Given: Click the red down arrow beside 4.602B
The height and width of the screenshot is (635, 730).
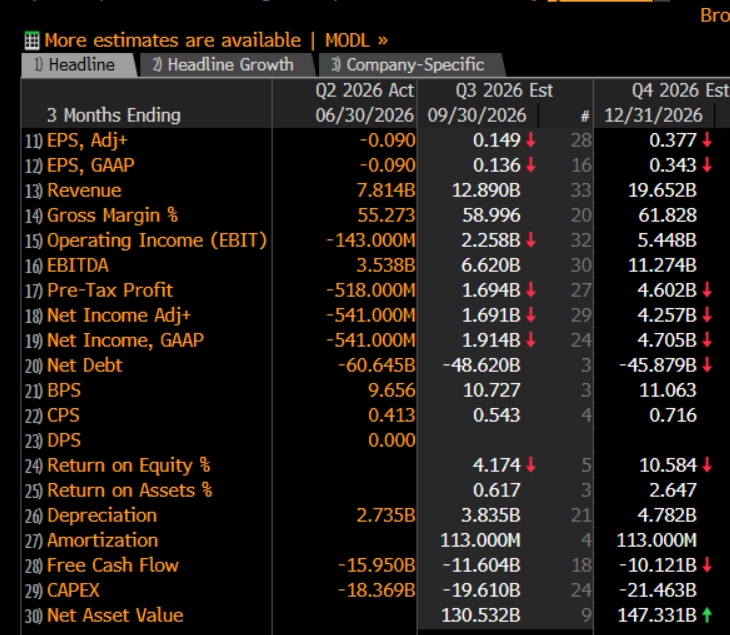Looking at the screenshot, I should coord(707,290).
